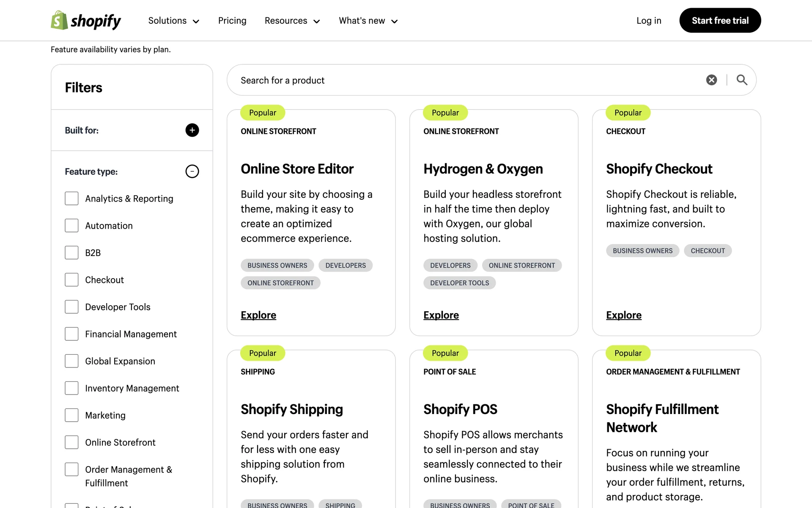The width and height of the screenshot is (812, 508).
Task: Click the DEVELOPER TOOLS tag on Hydrogen card
Action: (459, 283)
